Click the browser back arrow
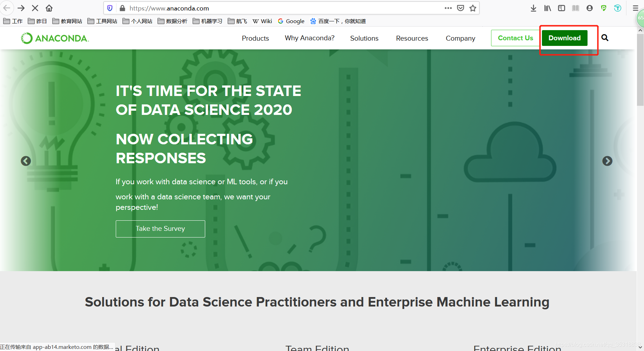644x351 pixels. pos(7,8)
